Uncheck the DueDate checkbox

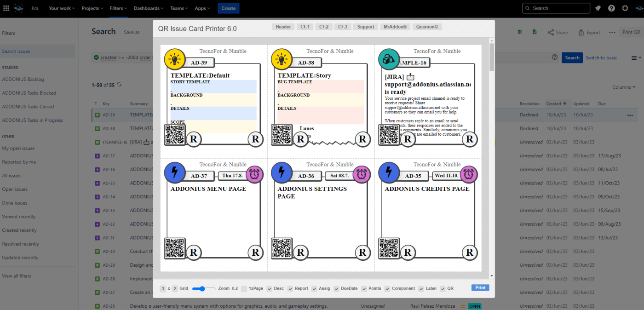pyautogui.click(x=337, y=289)
